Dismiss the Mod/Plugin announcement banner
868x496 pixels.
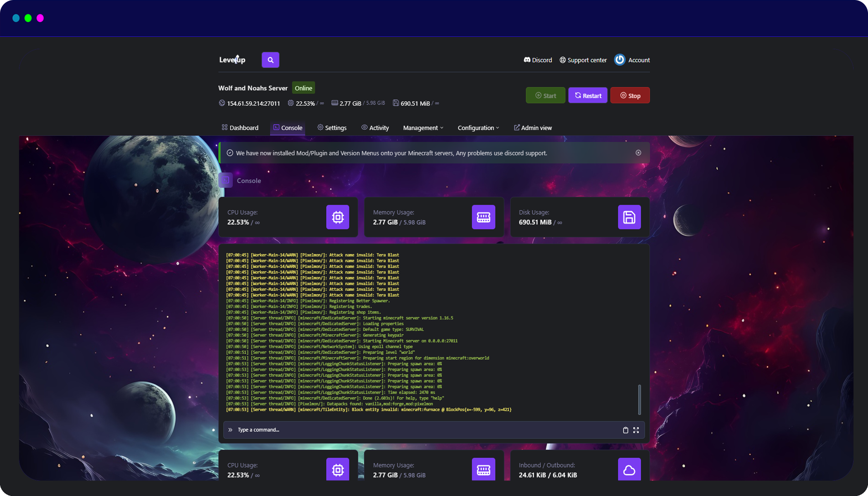[x=638, y=153]
